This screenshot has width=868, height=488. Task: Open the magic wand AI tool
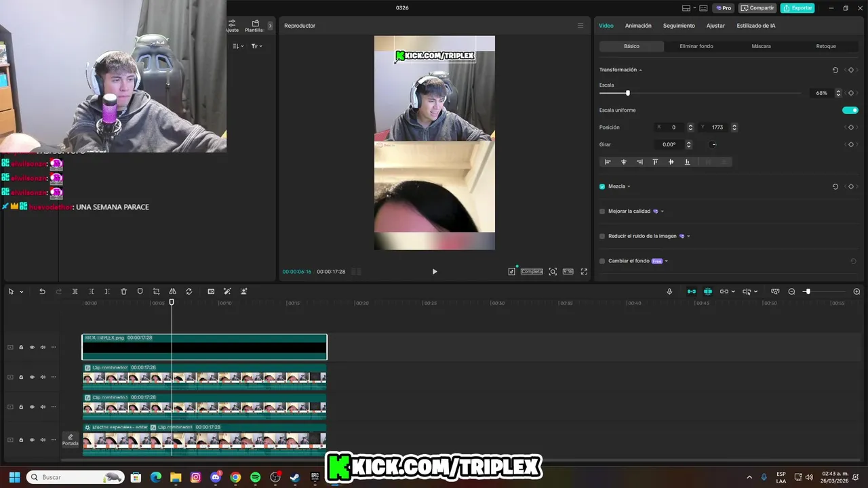click(227, 291)
